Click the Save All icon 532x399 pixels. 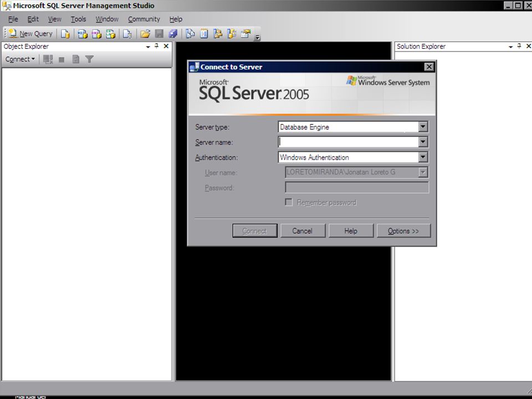(173, 34)
